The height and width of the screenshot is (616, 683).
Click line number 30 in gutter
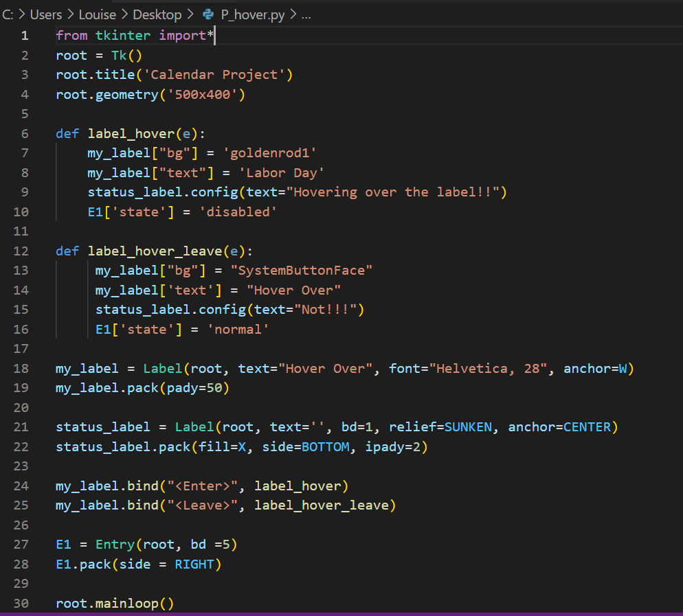[21, 604]
